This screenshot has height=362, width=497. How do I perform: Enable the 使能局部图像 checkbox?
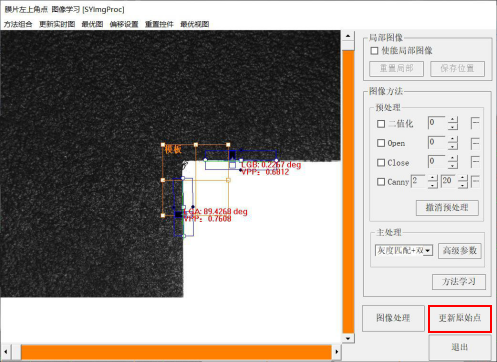pyautogui.click(x=374, y=51)
